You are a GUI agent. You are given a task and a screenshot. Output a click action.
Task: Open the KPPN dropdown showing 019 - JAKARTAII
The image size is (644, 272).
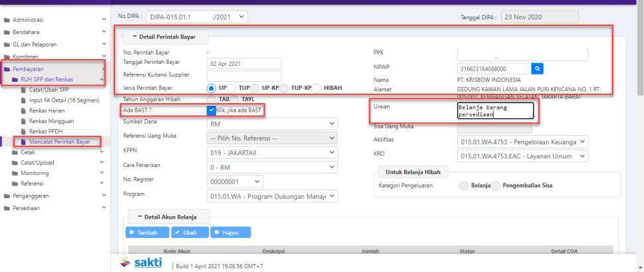coord(271,152)
